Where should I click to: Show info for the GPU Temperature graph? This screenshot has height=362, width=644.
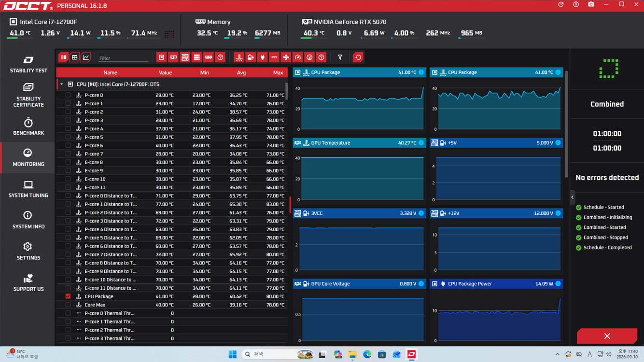(x=421, y=143)
